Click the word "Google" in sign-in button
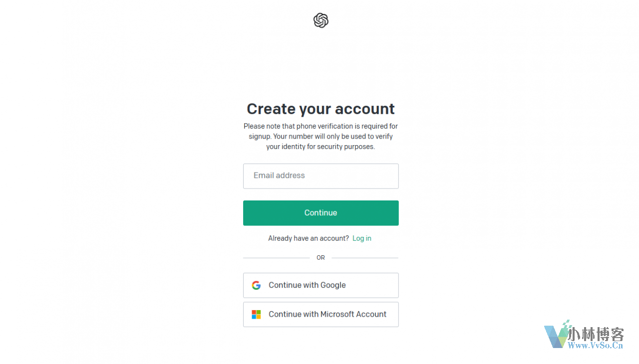 (x=333, y=285)
